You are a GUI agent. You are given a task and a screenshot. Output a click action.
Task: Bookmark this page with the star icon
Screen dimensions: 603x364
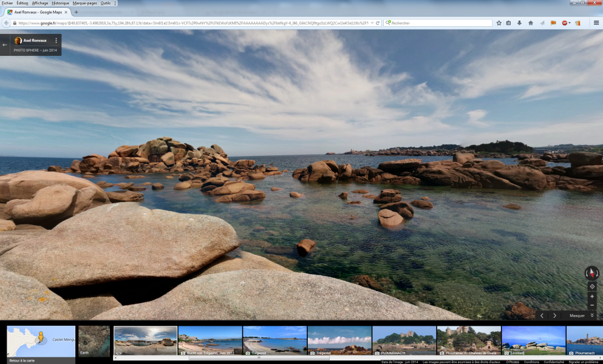tap(499, 23)
